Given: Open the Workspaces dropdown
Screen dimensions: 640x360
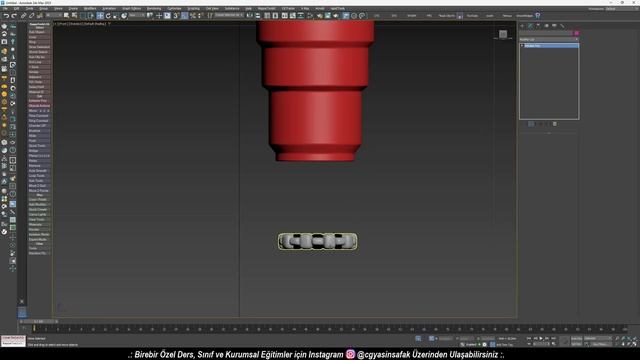Looking at the screenshot, I should tap(622, 9).
